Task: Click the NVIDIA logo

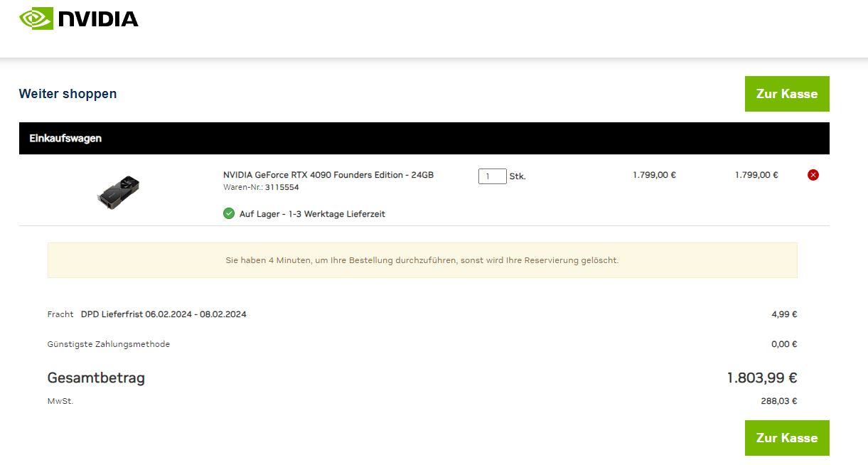Action: [x=79, y=18]
